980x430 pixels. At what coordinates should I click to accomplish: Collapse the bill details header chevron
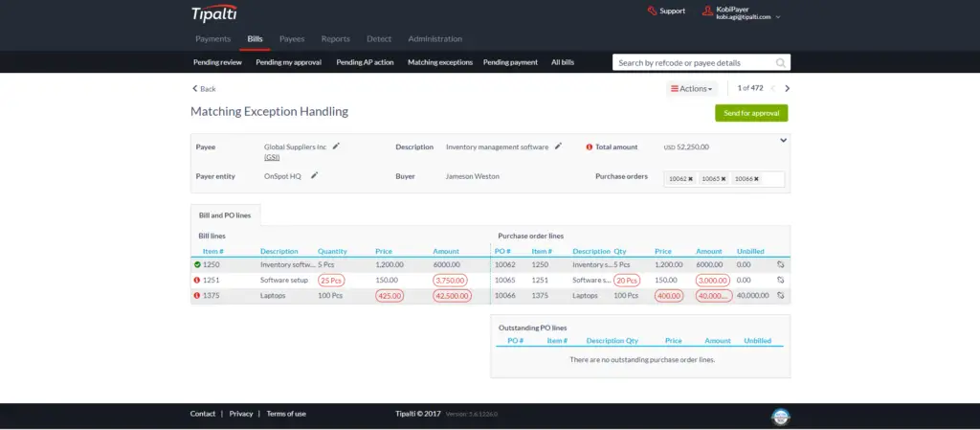[x=783, y=141]
